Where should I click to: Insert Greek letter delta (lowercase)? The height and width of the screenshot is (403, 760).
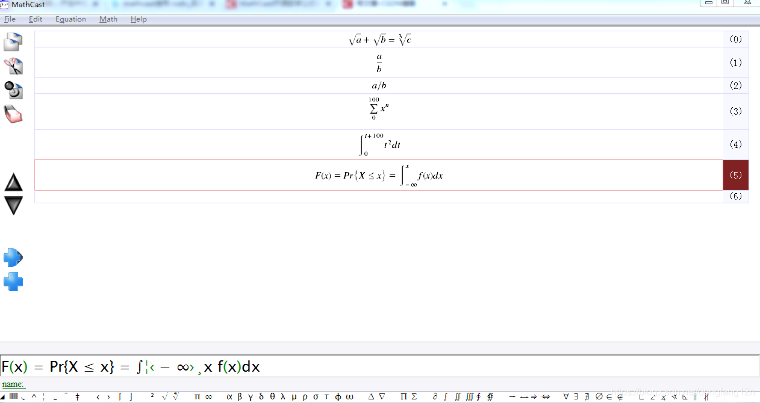pyautogui.click(x=261, y=397)
